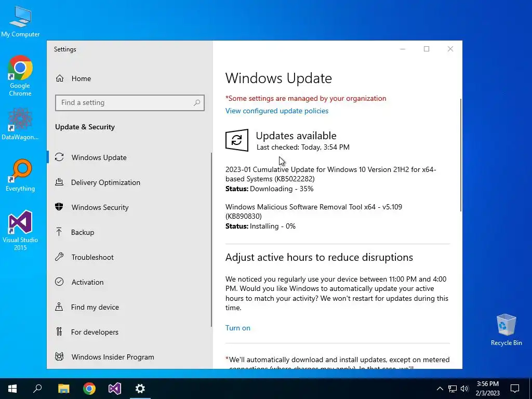The image size is (532, 399).
Task: Click the Activation checkmark circle icon
Action: point(59,282)
